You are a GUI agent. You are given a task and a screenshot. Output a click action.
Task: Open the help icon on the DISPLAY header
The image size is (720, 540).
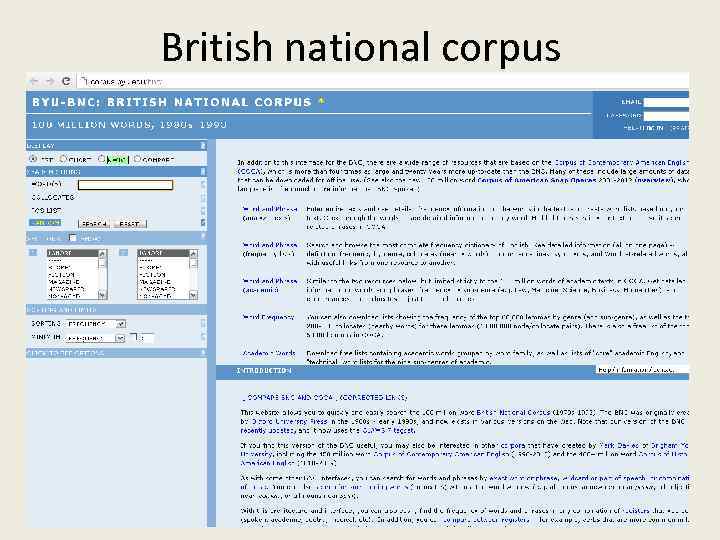203,146
